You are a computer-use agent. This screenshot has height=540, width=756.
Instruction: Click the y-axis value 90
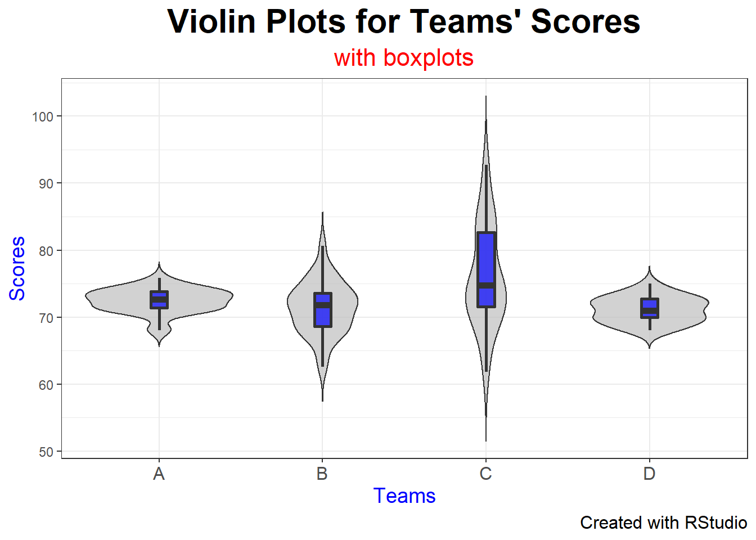[46, 184]
